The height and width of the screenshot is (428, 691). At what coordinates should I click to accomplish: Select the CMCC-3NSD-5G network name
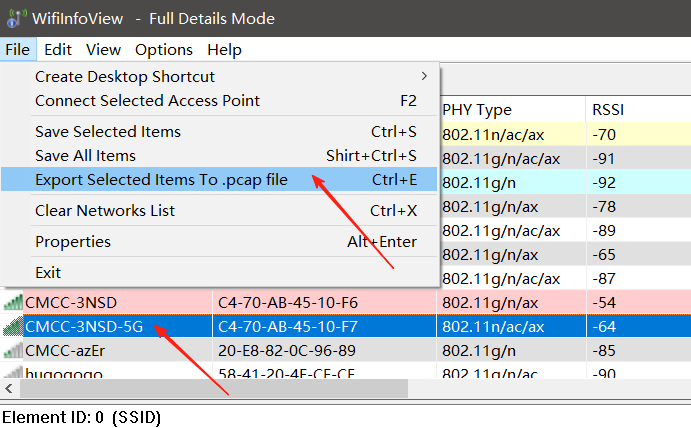tap(84, 327)
